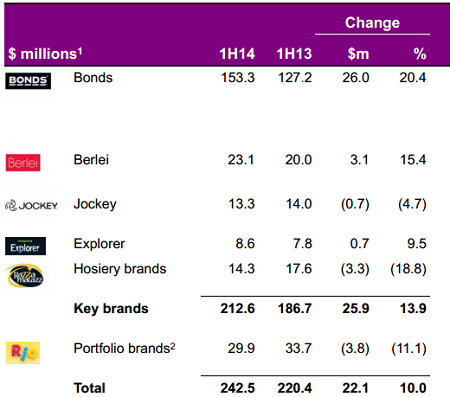Select Key brands total 212.6
This screenshot has height=397, width=450.
tap(237, 308)
